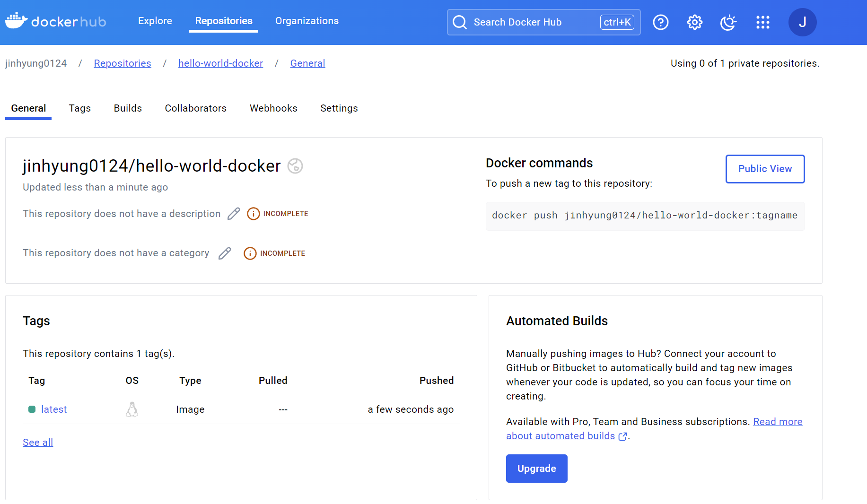Click 'Updated less than a minute ago' text
This screenshot has height=504, width=867.
point(96,187)
